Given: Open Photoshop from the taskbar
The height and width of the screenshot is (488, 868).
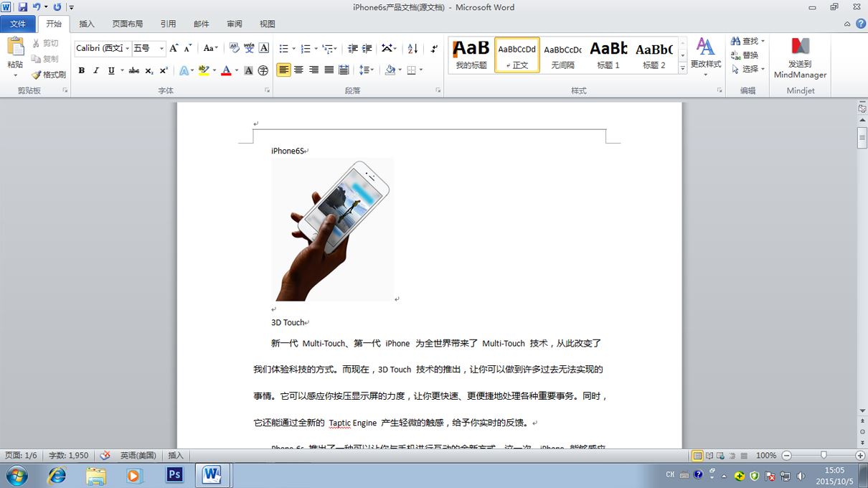Looking at the screenshot, I should point(174,474).
